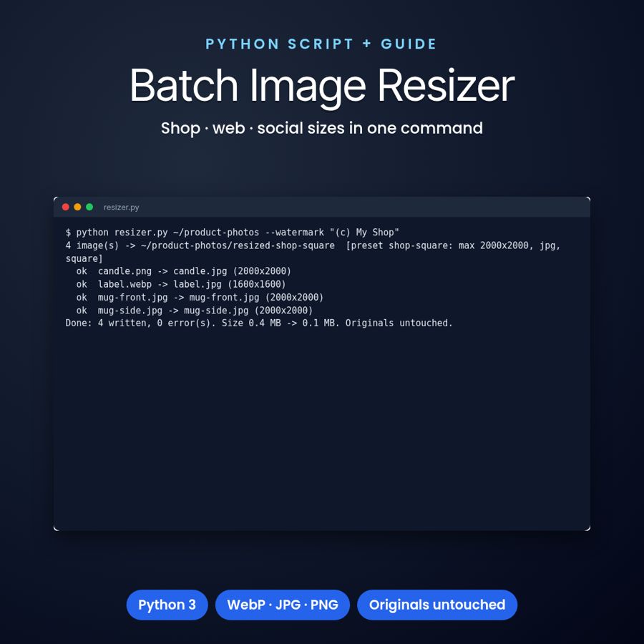Image resolution: width=644 pixels, height=644 pixels.
Task: Click the yellow minimize dot in terminal
Action: pos(77,207)
